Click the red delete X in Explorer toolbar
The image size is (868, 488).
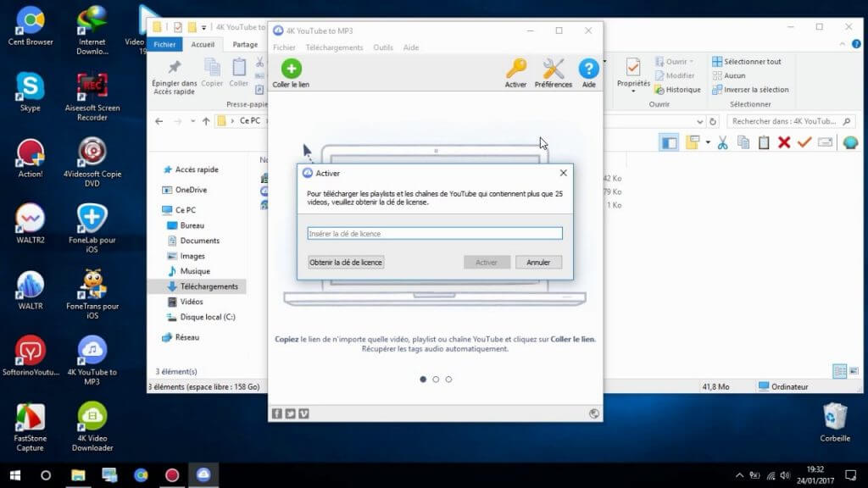pyautogui.click(x=784, y=142)
